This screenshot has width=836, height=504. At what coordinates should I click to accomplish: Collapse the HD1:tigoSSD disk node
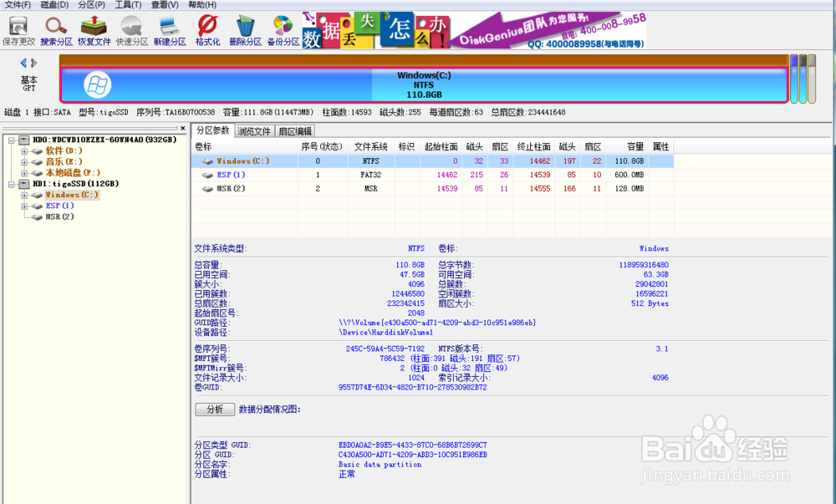10,183
